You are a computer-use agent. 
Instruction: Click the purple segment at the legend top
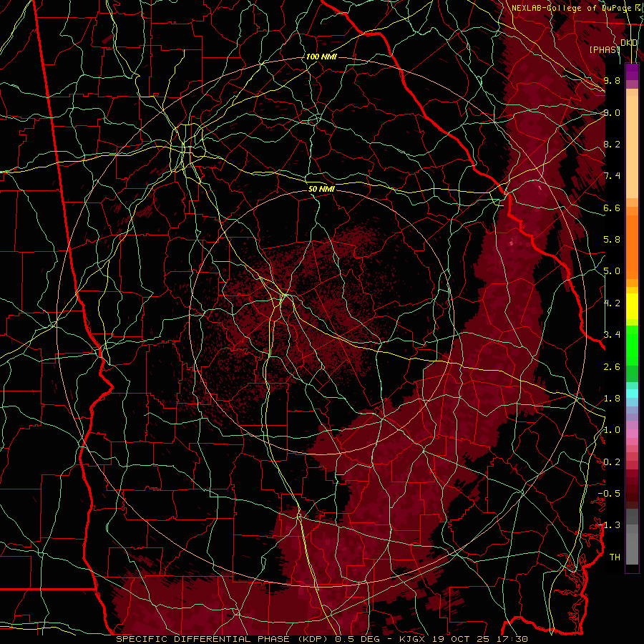(x=632, y=72)
